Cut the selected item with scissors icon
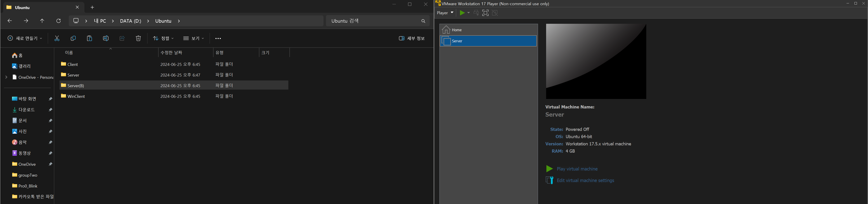This screenshot has width=868, height=204. 57,38
